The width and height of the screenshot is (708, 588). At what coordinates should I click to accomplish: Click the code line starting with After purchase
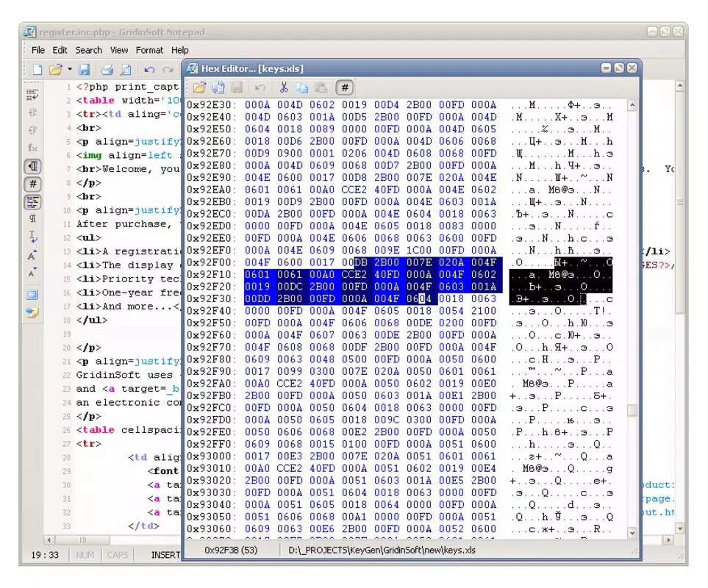click(x=124, y=224)
